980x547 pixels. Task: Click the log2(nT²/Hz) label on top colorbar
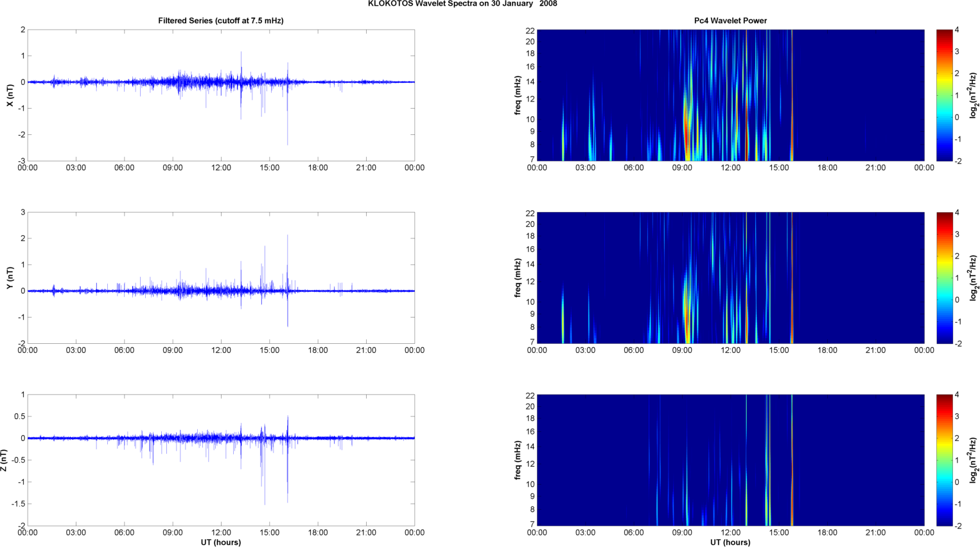[974, 95]
